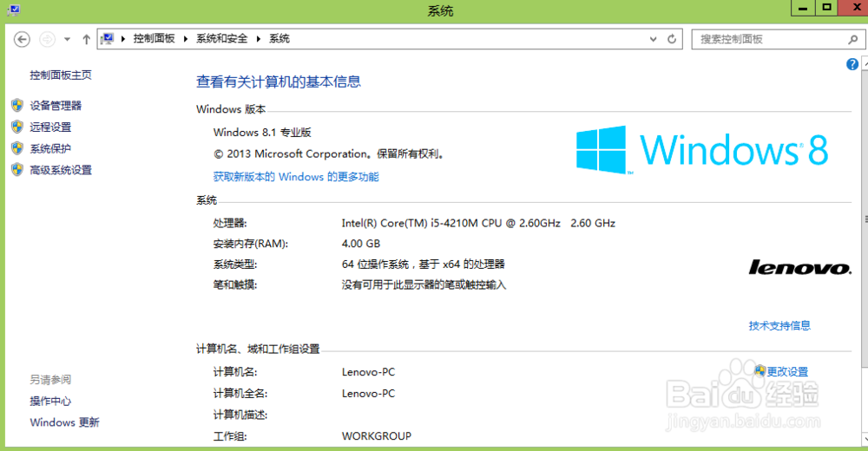This screenshot has width=868, height=451.
Task: Expand the arrow after 系统和安全 breadcrumb
Action: click(258, 39)
